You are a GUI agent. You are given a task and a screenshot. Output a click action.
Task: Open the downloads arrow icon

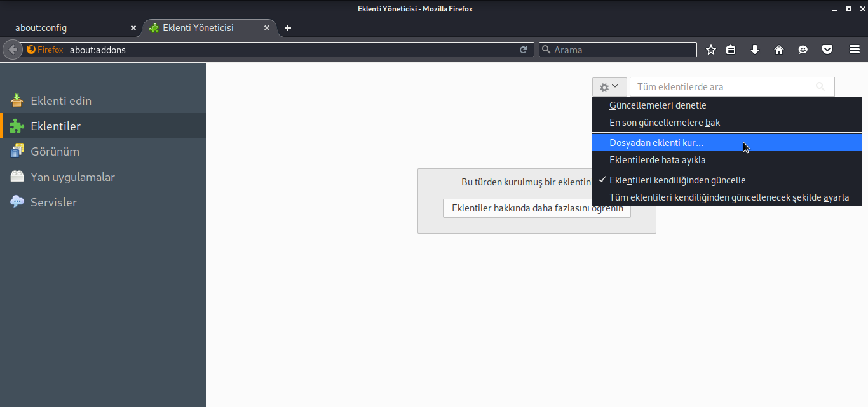[755, 50]
